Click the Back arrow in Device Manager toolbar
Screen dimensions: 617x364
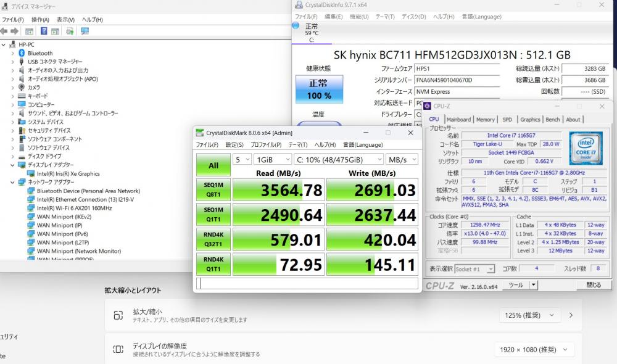point(4,31)
